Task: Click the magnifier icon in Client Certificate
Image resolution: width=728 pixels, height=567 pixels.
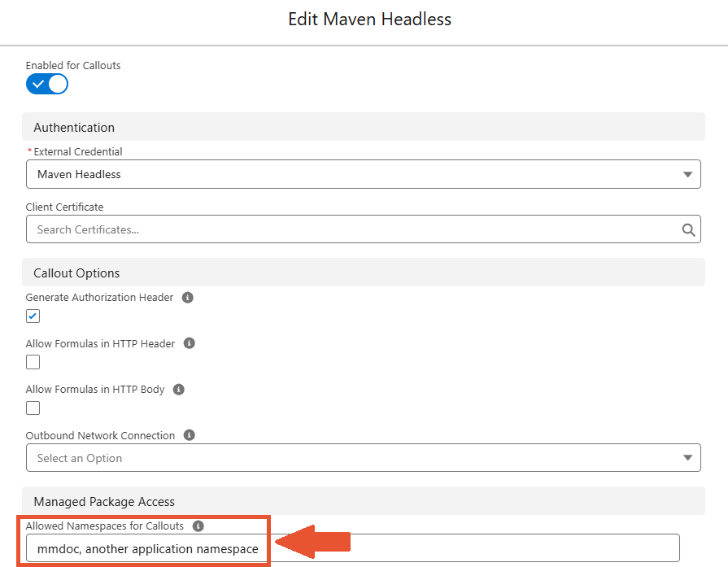Action: click(688, 229)
